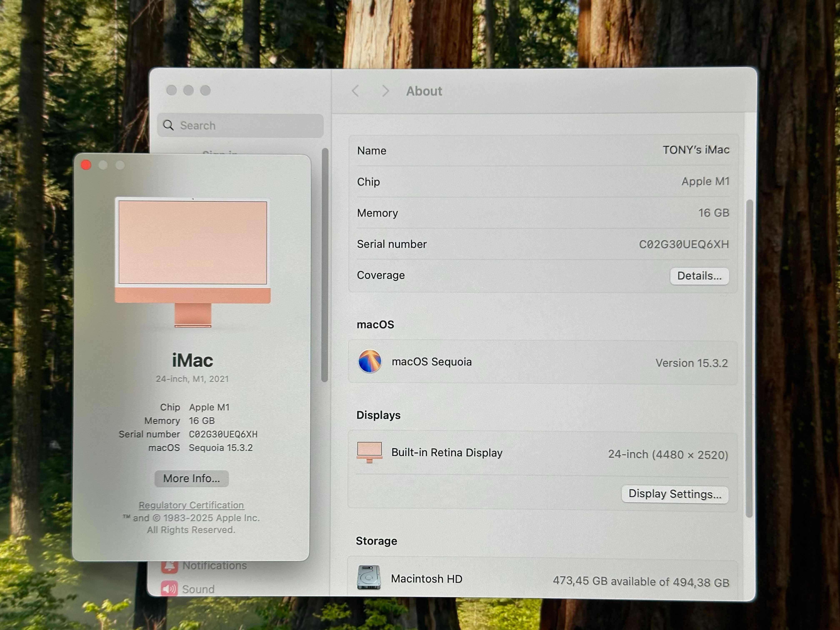The width and height of the screenshot is (840, 630).
Task: Click the Chip value Apple M1 in Settings
Action: coord(705,181)
